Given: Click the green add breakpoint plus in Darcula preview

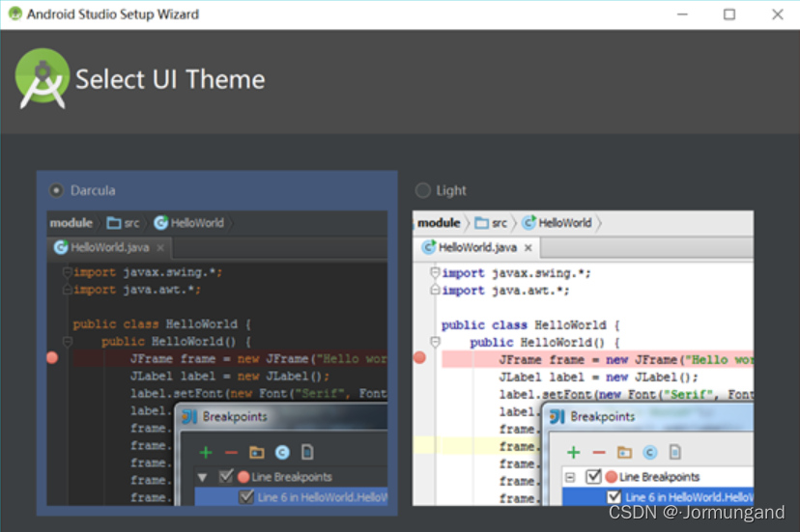Looking at the screenshot, I should coord(206,453).
